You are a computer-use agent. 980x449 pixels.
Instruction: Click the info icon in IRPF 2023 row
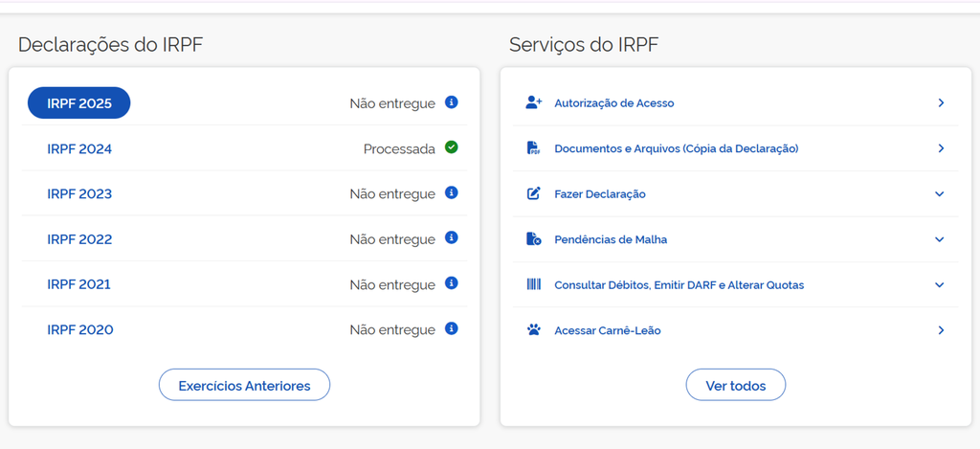[452, 192]
